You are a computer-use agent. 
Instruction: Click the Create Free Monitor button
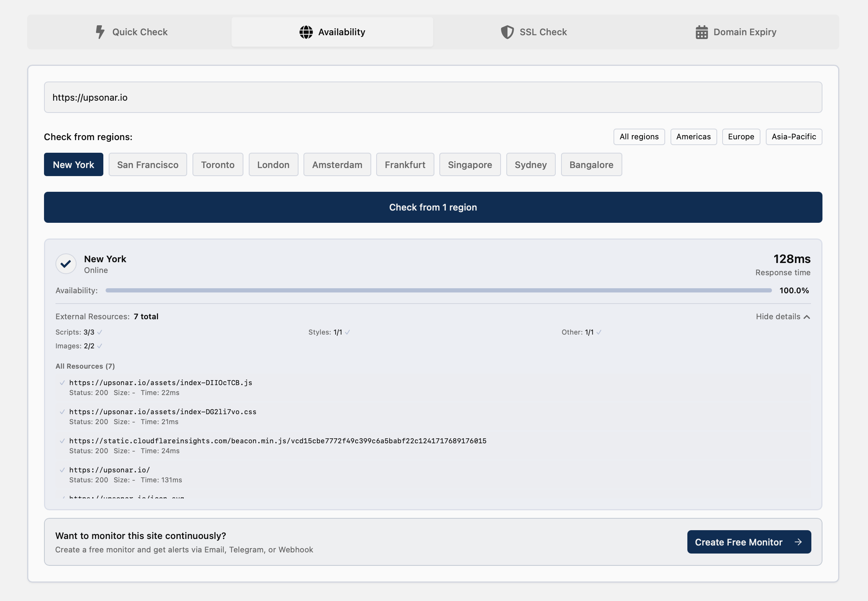point(749,542)
